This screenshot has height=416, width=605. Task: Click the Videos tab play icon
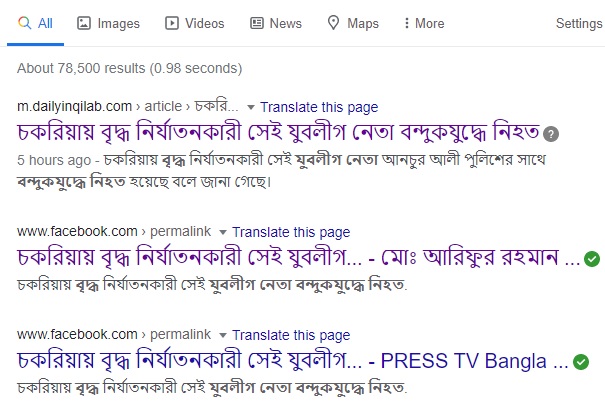pos(172,23)
